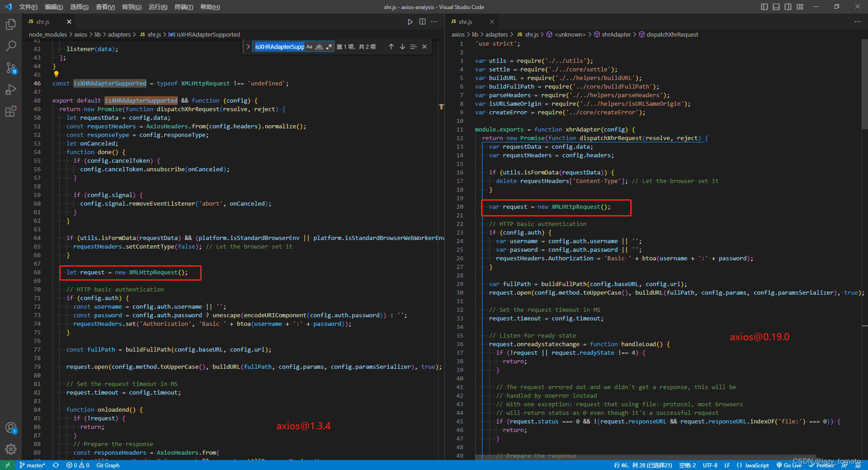Screen dimensions: 868x470
Task: Click <unknown> in right breadcrumb
Action: point(570,34)
